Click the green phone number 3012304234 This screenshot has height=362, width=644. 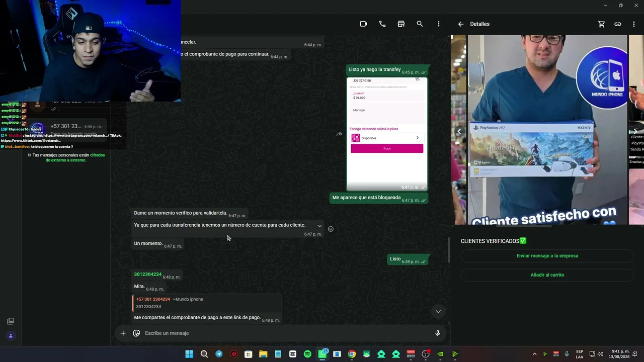(148, 275)
